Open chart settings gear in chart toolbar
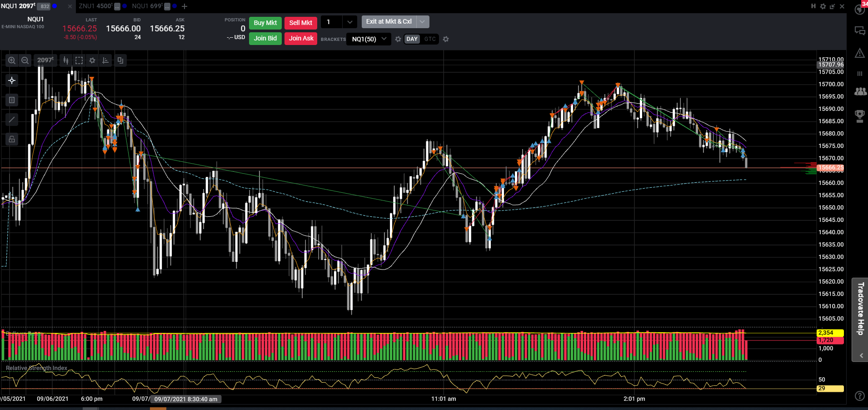 92,60
